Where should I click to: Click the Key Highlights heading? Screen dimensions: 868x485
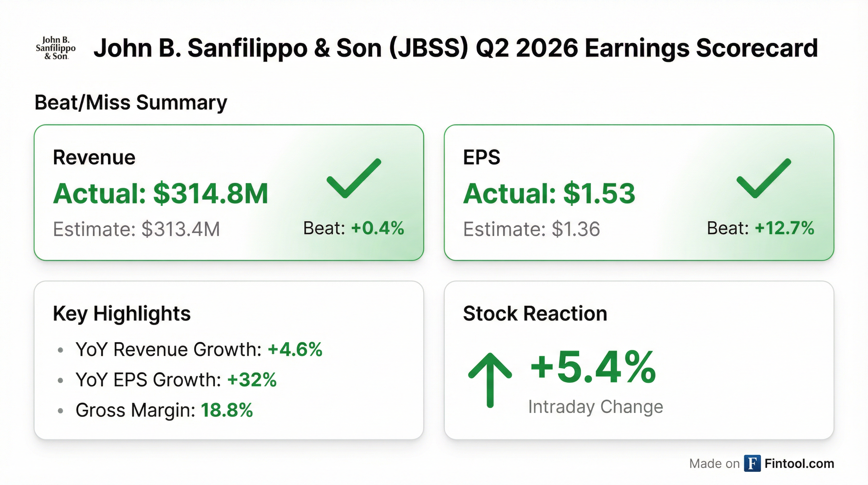[x=122, y=313]
